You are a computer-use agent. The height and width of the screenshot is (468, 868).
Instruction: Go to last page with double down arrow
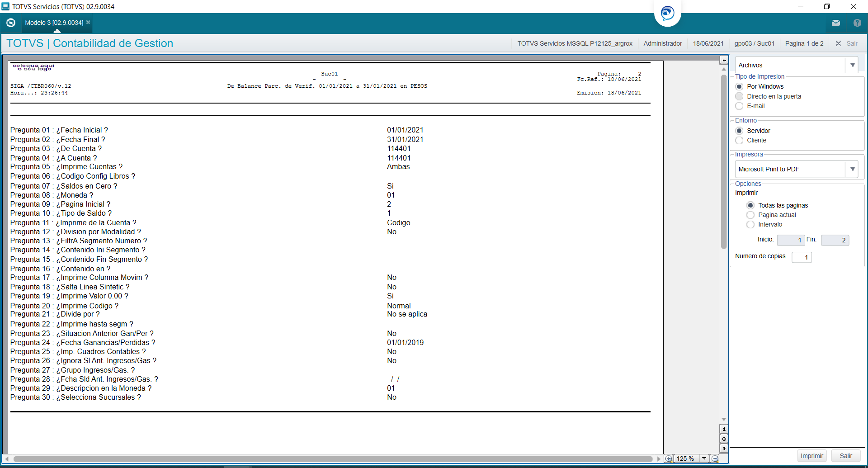[724, 448]
